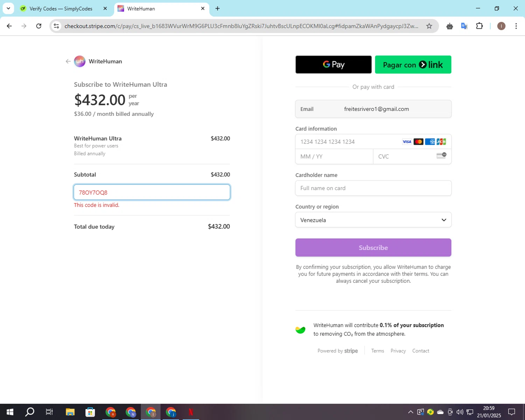Image resolution: width=525 pixels, height=420 pixels.
Task: Click the Powered by stripe link
Action: [x=337, y=351]
